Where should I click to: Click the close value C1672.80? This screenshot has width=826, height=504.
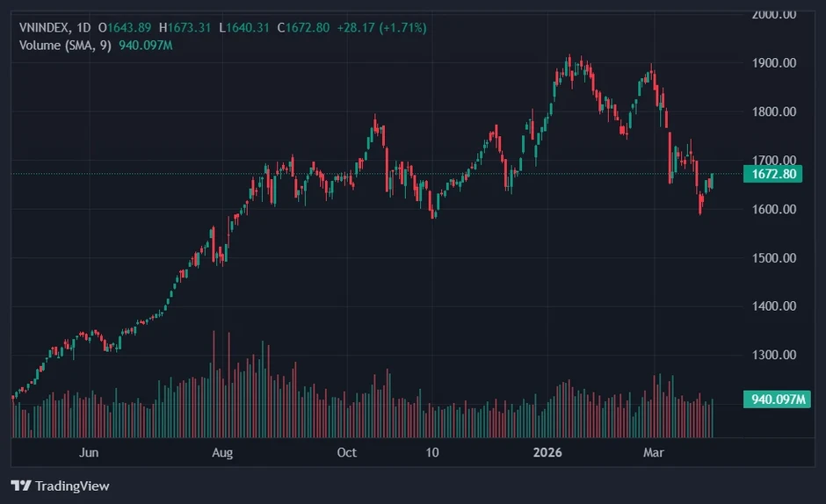tap(303, 27)
